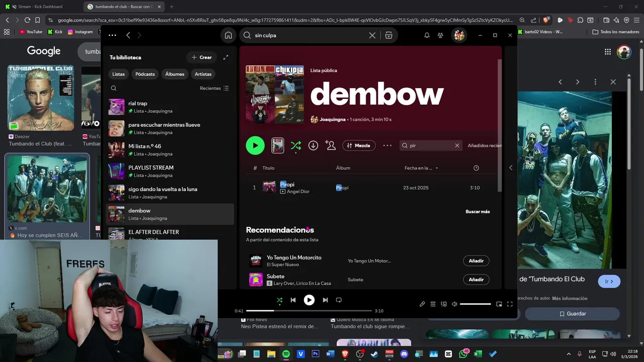644x362 pixels.
Task: Seek on the song progress bar
Action: click(309, 311)
